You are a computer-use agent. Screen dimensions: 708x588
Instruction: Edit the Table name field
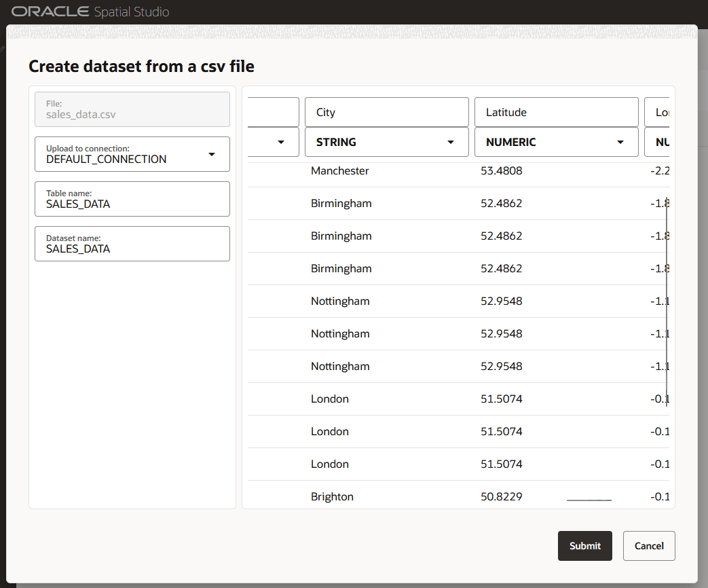point(132,199)
